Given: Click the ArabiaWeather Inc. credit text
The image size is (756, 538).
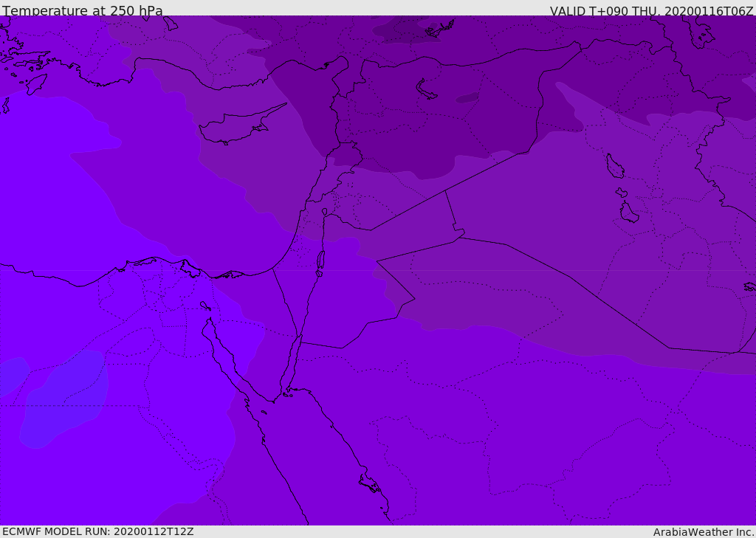Looking at the screenshot, I should coord(704,532).
